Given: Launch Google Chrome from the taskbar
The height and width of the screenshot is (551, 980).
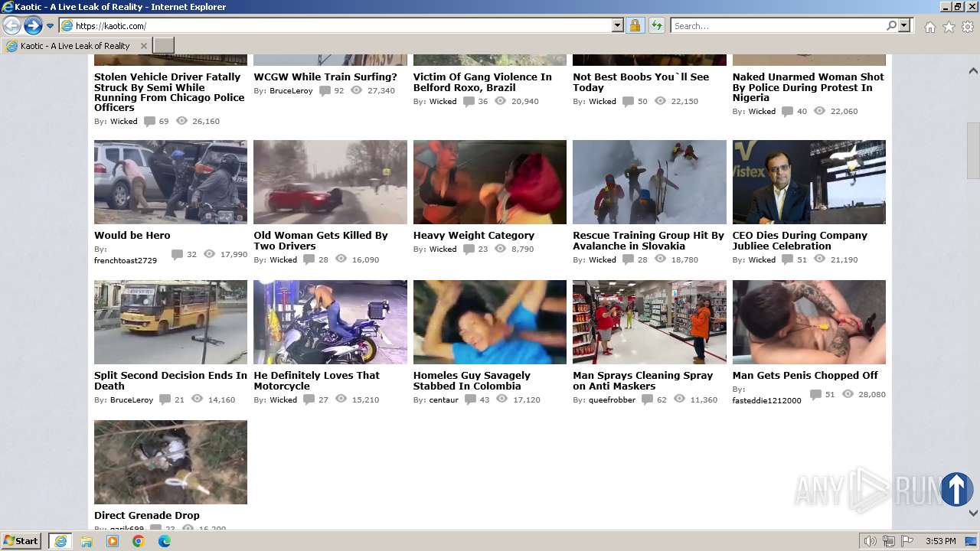Looking at the screenshot, I should (x=138, y=541).
